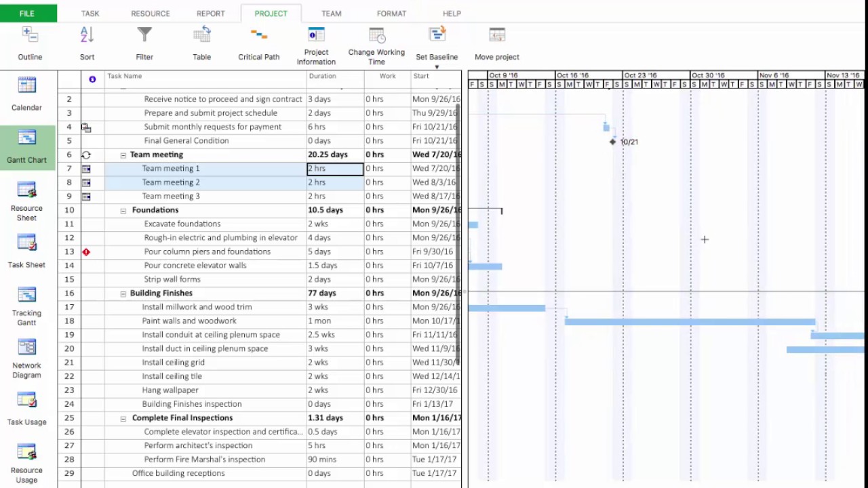Select task 'Final General Condition'
The height and width of the screenshot is (488, 868).
coord(186,141)
